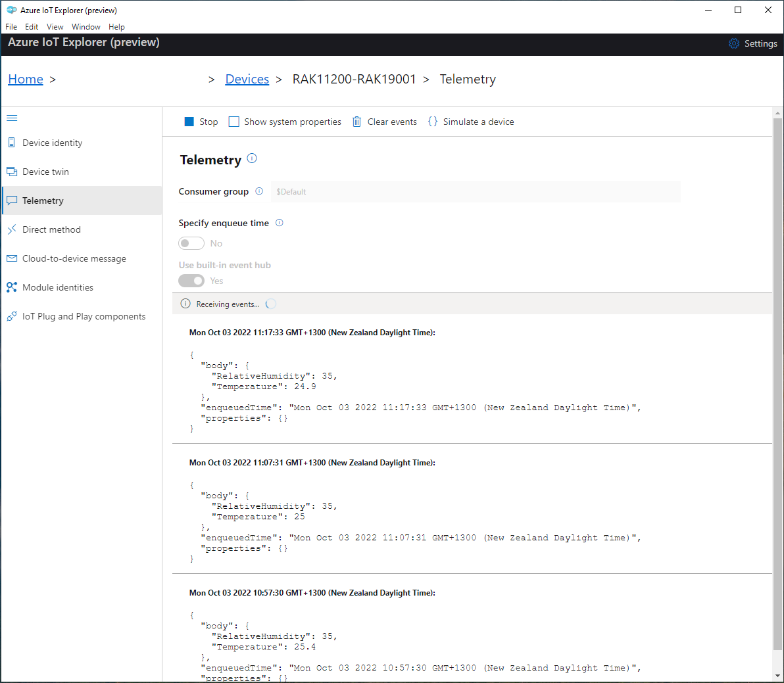Viewport: 784px width, 683px height.
Task: Click the Simulate a device braces icon
Action: point(433,122)
